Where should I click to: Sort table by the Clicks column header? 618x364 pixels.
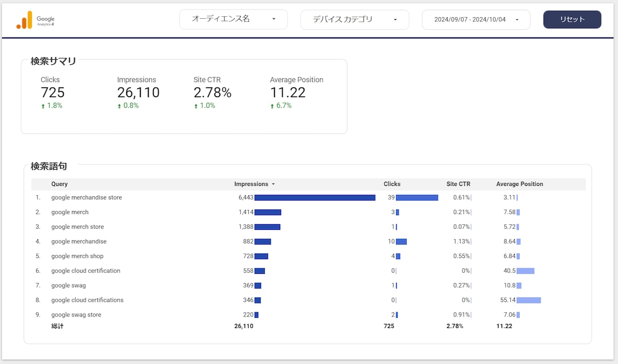tap(392, 184)
